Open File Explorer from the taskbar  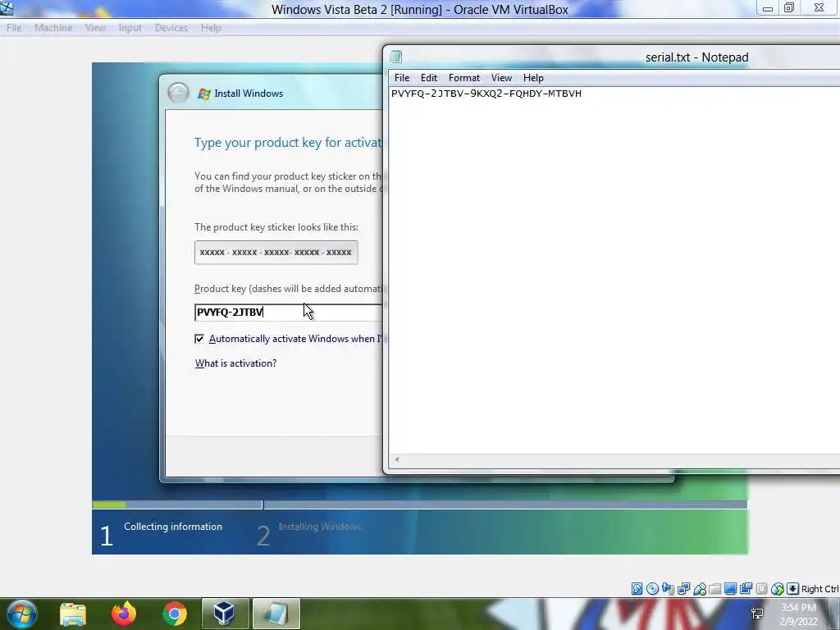click(x=73, y=614)
